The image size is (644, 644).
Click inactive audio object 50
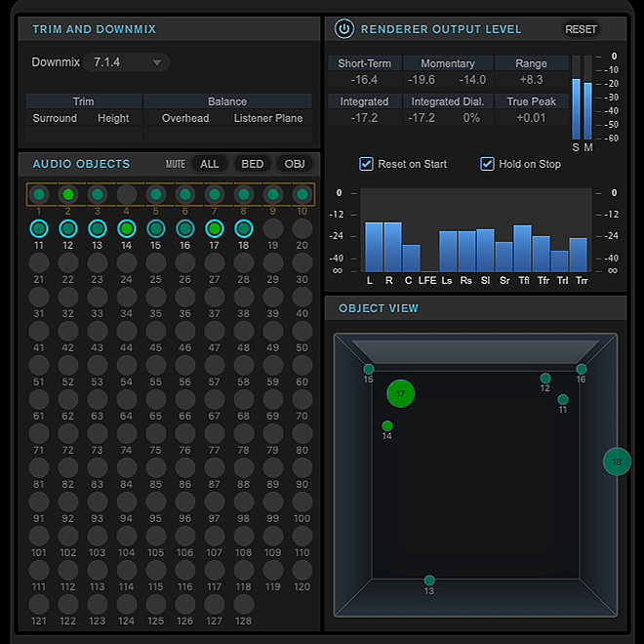(302, 331)
